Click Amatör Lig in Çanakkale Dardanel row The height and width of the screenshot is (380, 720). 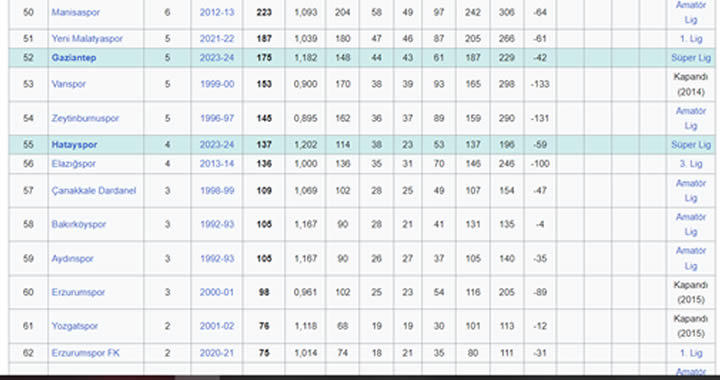691,190
